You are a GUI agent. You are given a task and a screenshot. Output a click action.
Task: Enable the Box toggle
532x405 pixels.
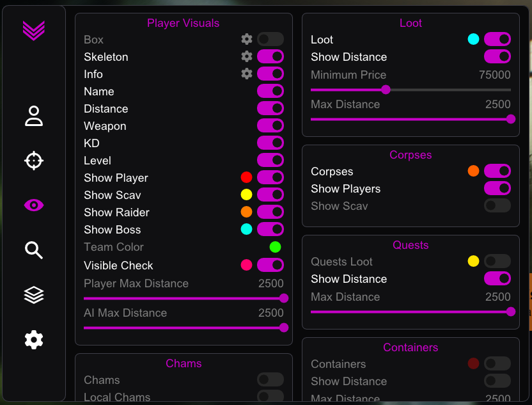pyautogui.click(x=270, y=40)
